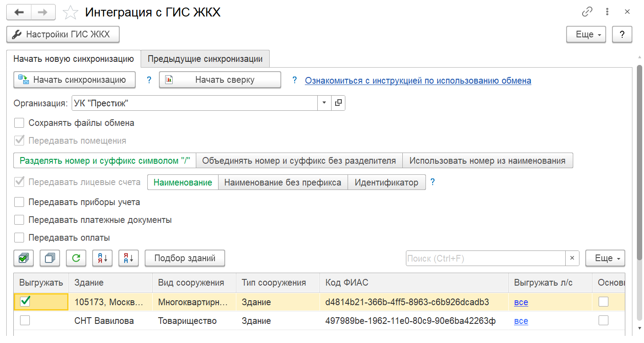The height and width of the screenshot is (343, 644).
Task: Sort the list ascending А-Я
Action: (102, 258)
